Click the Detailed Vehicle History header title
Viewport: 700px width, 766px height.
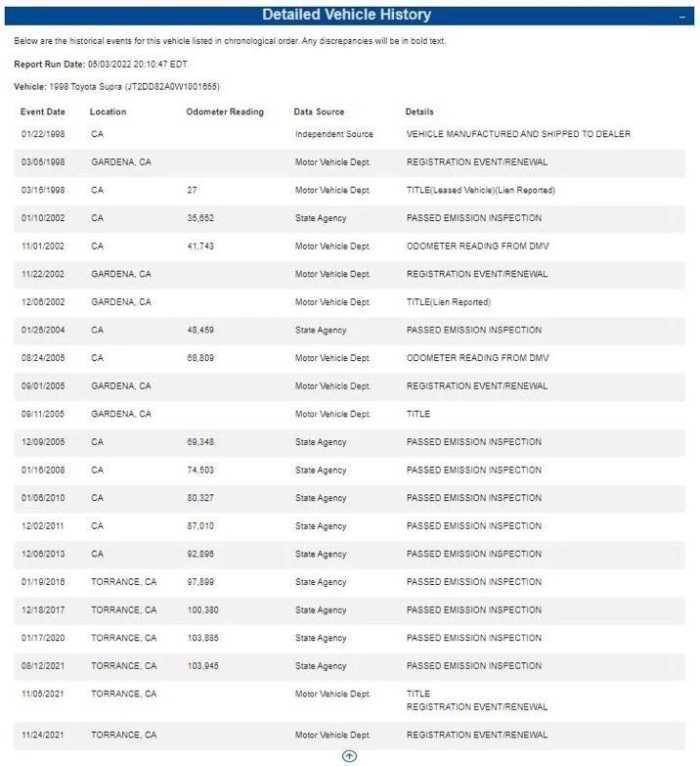coord(347,15)
